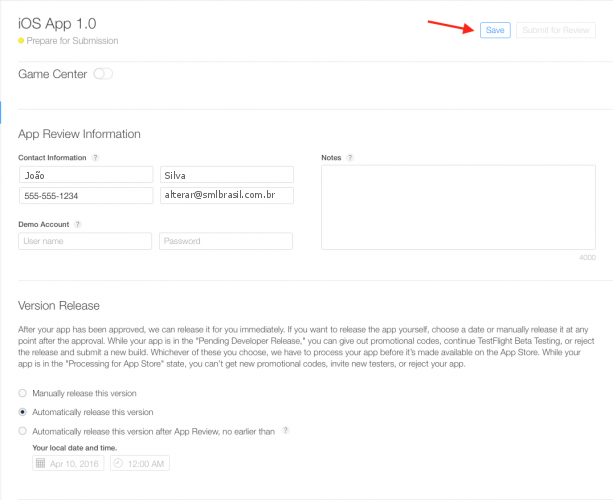Click the clock icon in the time field

click(118, 464)
